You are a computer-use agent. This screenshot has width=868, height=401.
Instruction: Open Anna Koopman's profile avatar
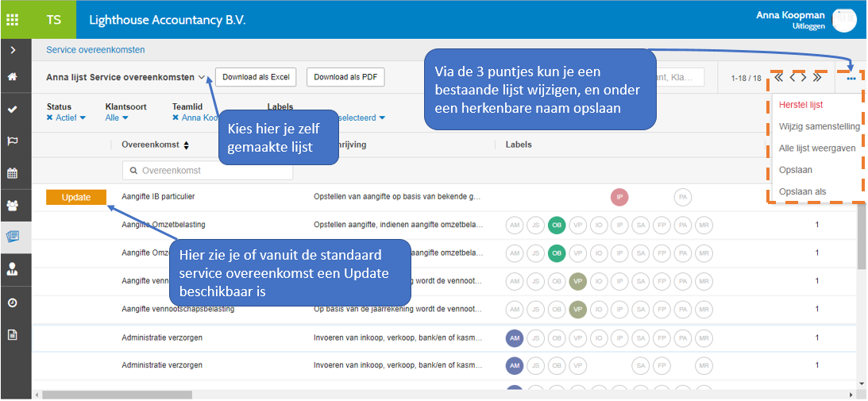pyautogui.click(x=843, y=21)
